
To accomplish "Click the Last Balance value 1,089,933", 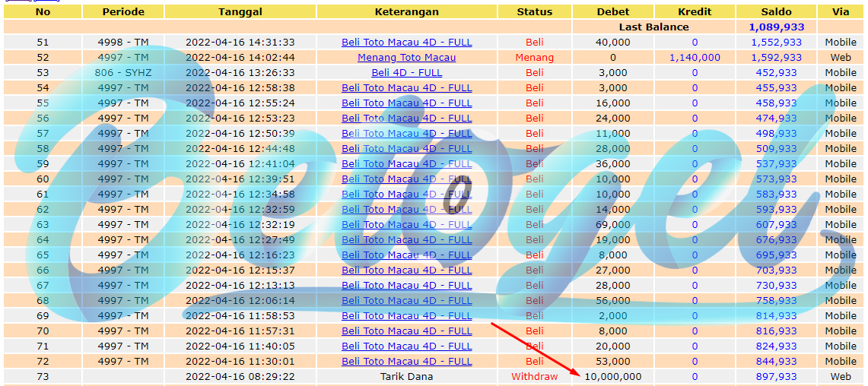I will tap(776, 27).
